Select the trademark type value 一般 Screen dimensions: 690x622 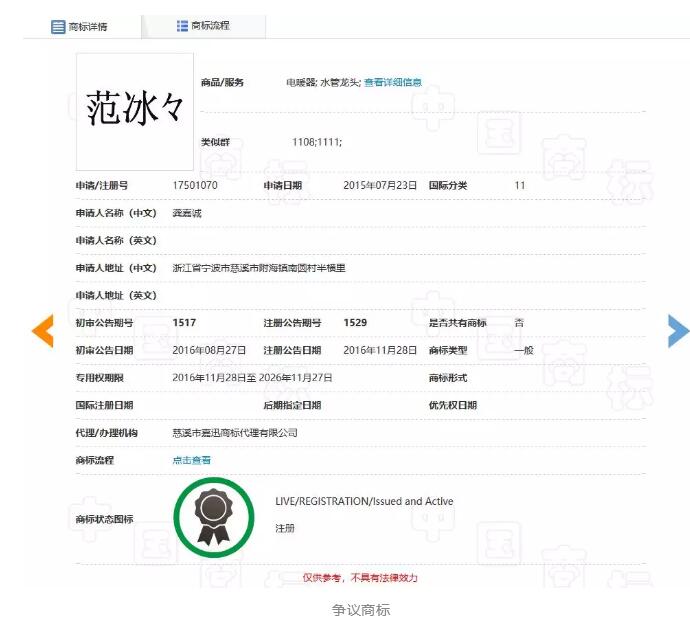click(x=524, y=350)
